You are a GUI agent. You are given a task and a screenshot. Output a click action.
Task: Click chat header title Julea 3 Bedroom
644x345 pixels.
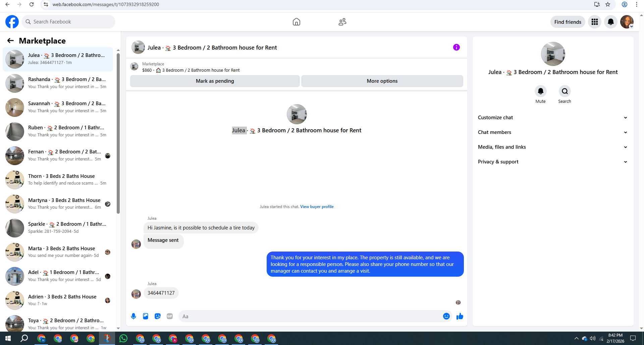coord(212,48)
